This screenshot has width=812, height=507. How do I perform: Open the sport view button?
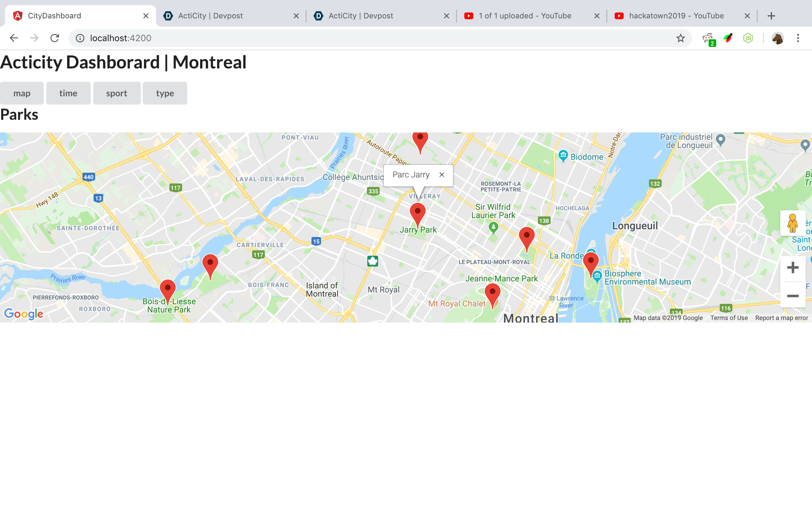click(x=116, y=93)
